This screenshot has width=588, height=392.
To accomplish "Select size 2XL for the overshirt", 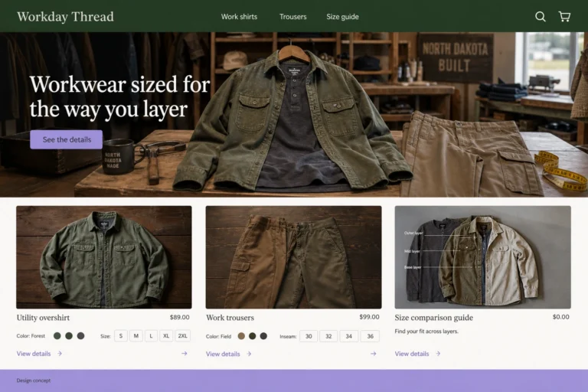I will [x=183, y=336].
